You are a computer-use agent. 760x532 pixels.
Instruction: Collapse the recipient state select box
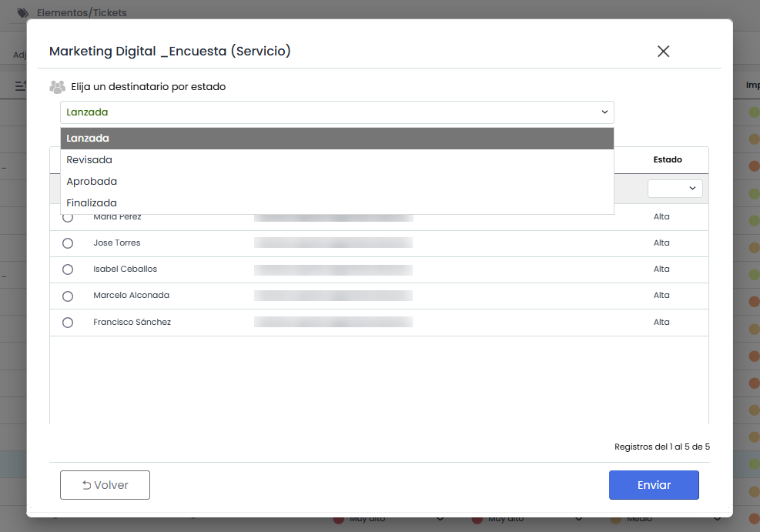(336, 112)
